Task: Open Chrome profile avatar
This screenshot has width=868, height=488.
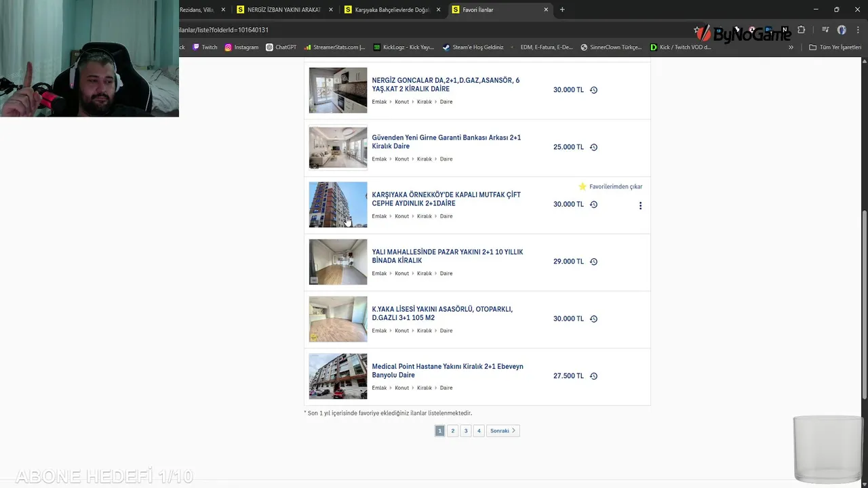Action: coord(842,30)
